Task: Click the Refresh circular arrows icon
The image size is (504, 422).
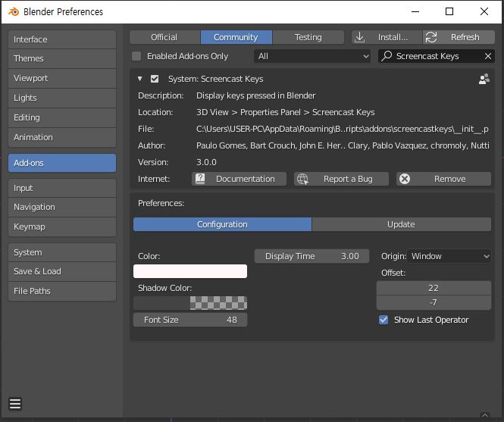Action: click(x=431, y=37)
